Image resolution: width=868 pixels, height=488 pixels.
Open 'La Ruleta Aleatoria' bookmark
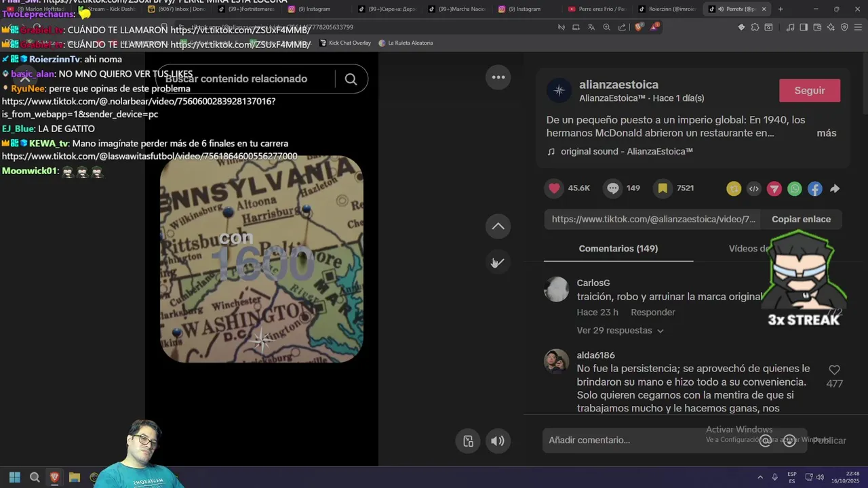point(406,43)
